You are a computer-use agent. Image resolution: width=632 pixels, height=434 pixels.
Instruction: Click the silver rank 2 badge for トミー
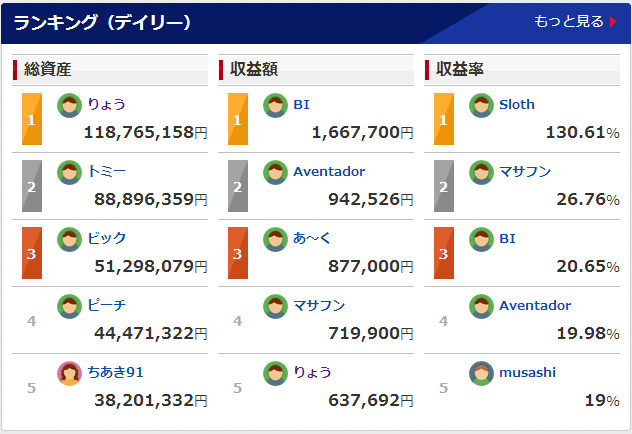tap(31, 186)
